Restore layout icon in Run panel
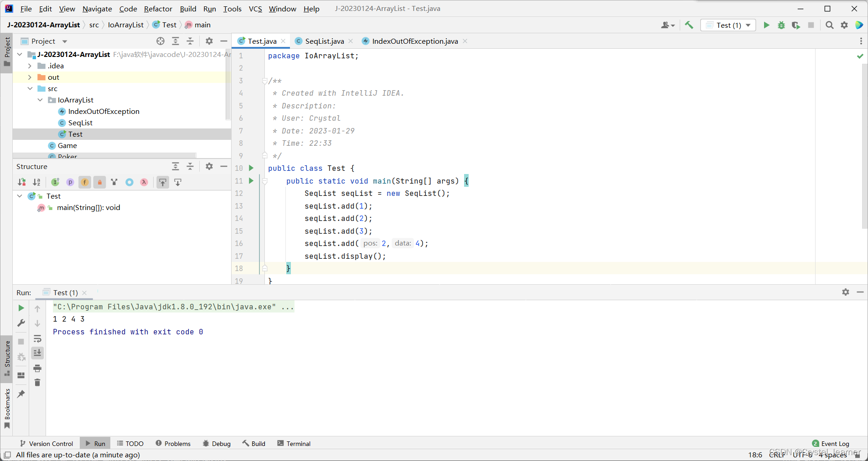The image size is (868, 461). (21, 375)
